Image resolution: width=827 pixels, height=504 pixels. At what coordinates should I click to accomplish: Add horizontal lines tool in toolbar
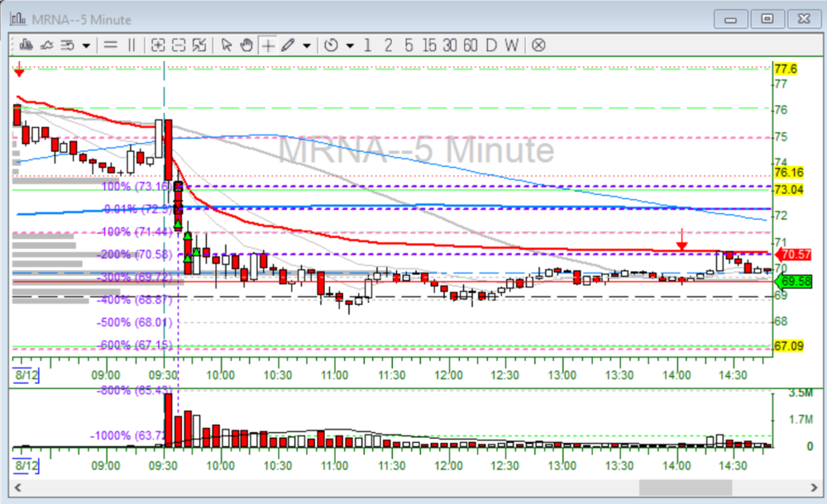pyautogui.click(x=109, y=45)
